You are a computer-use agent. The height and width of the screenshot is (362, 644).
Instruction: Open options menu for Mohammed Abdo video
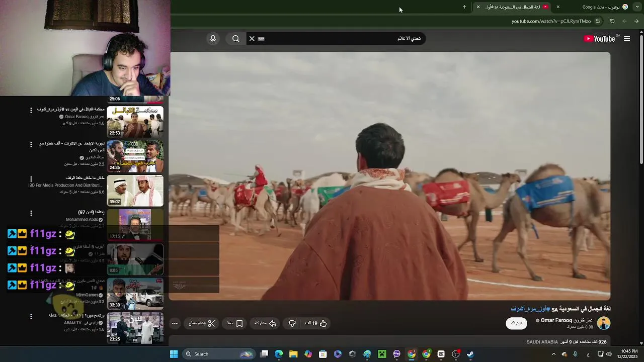click(31, 213)
